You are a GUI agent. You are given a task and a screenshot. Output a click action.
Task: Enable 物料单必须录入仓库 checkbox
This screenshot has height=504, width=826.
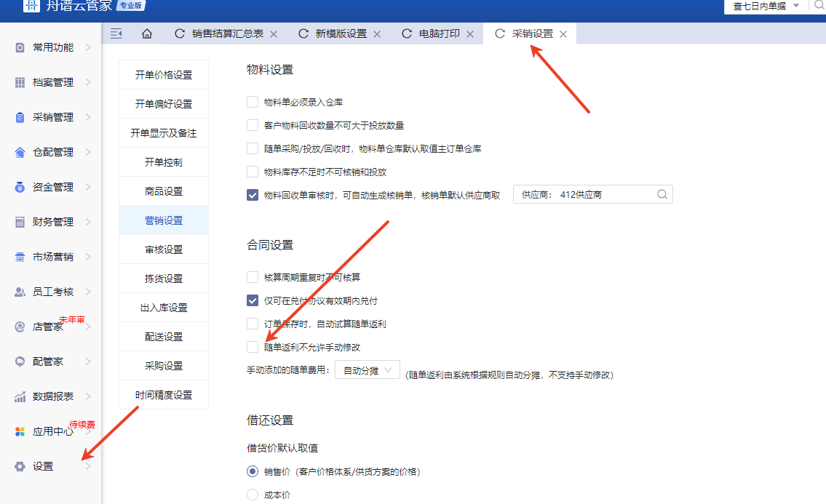(x=253, y=103)
